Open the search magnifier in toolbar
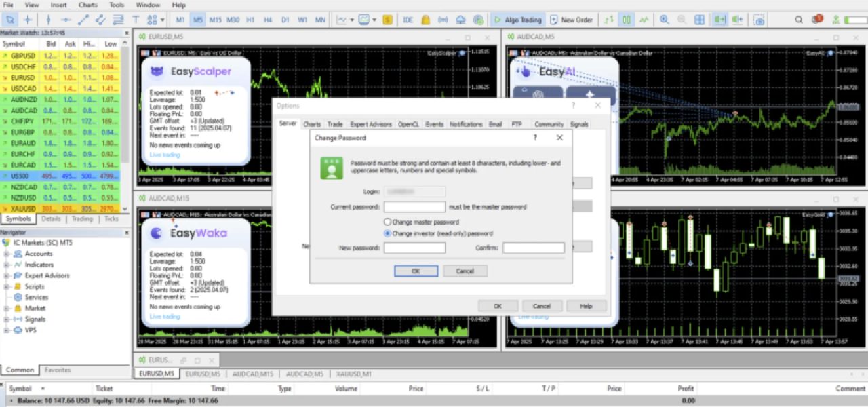The image size is (868, 407). coord(798,20)
